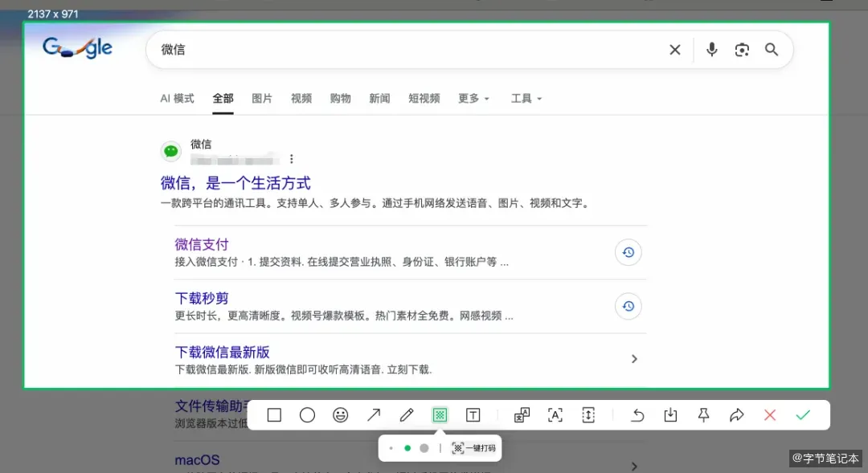The width and height of the screenshot is (868, 473).
Task: Switch to the 图片 tab
Action: 262,99
